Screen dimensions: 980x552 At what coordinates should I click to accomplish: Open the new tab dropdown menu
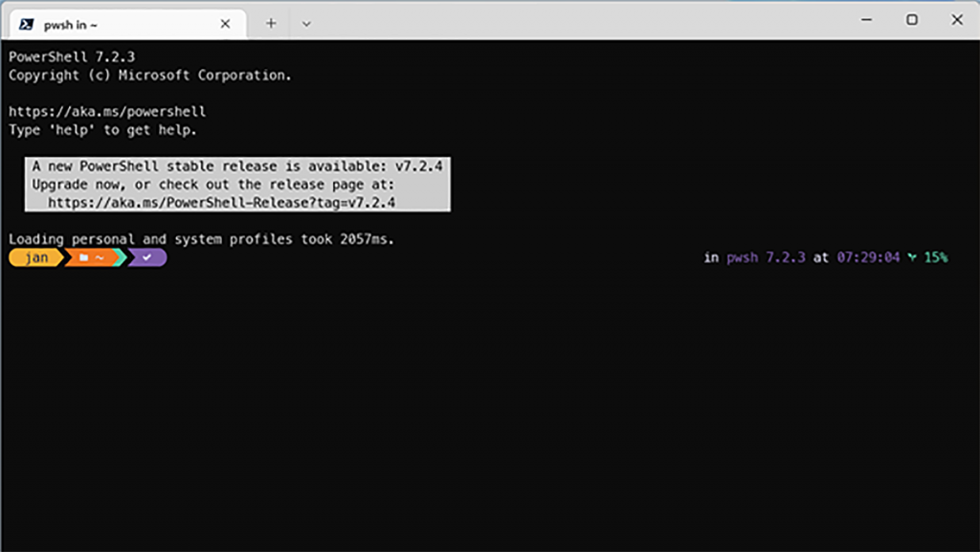pyautogui.click(x=304, y=20)
